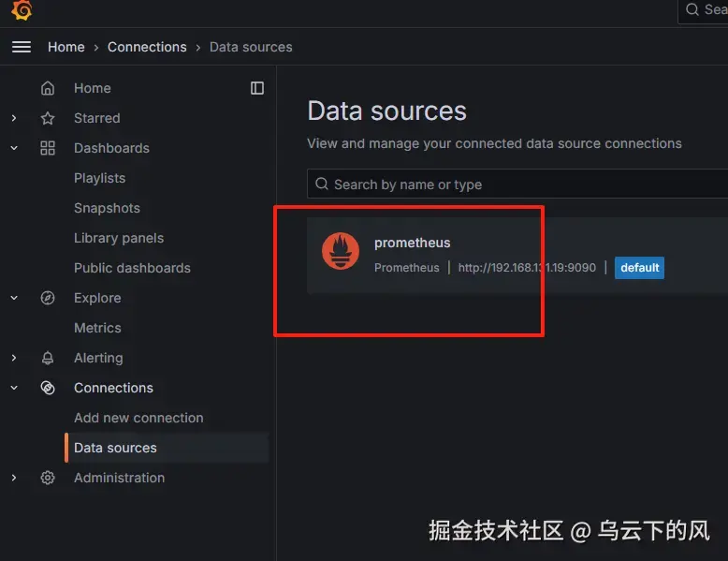Image resolution: width=728 pixels, height=561 pixels.
Task: Click the Connections icon in sidebar
Action: (48, 388)
